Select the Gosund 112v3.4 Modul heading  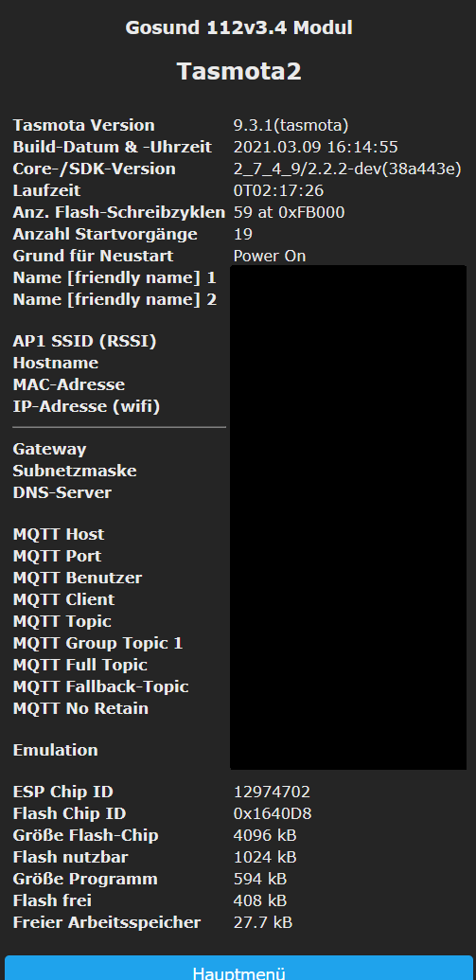click(x=238, y=27)
